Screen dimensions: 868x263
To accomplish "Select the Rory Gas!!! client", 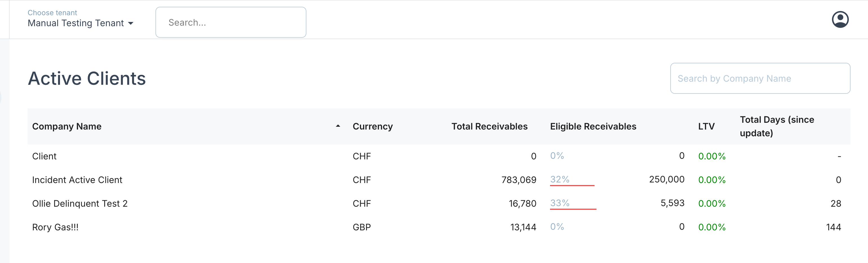I will pos(55,227).
